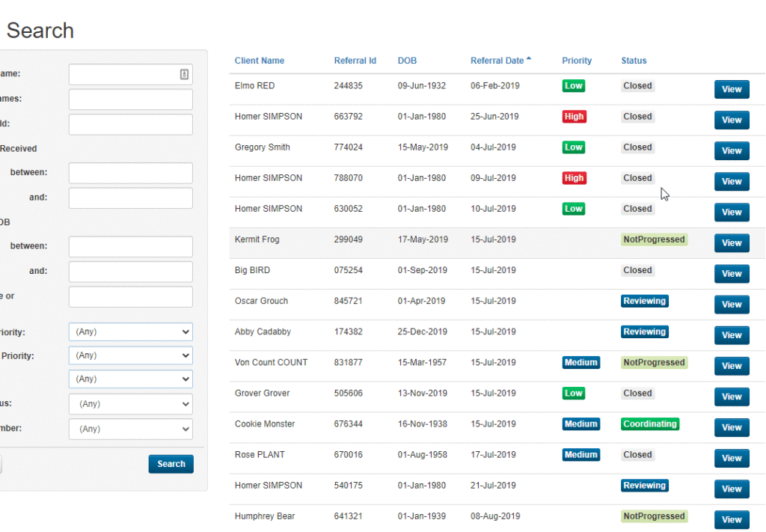Focus the topmost name input field

(x=130, y=74)
